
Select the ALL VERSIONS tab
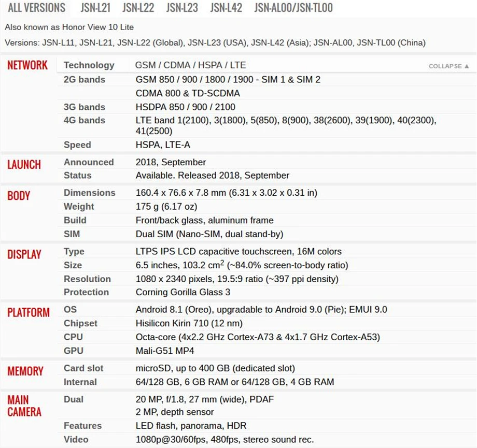(x=36, y=8)
